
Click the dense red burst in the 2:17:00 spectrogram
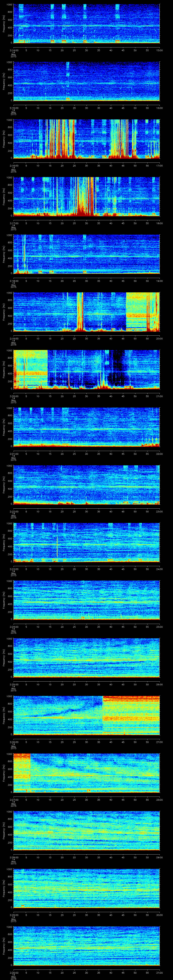click(x=85, y=202)
